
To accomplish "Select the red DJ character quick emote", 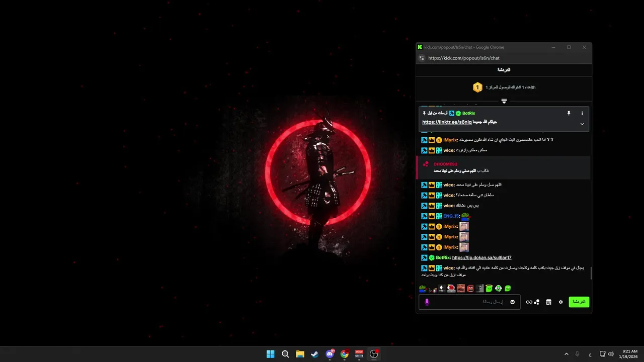I will pyautogui.click(x=451, y=289).
